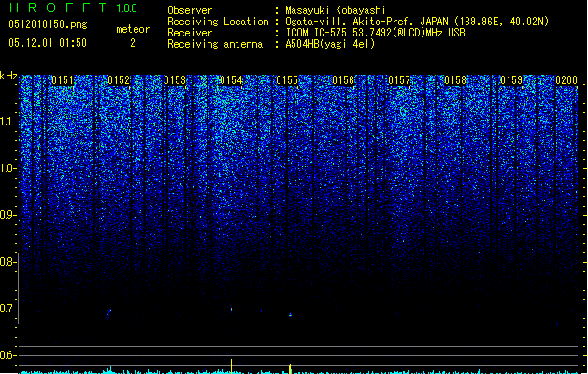Viewport: 588px width, 374px height.
Task: Click the date stamp 05.12.01 01:50
Action: (x=48, y=43)
